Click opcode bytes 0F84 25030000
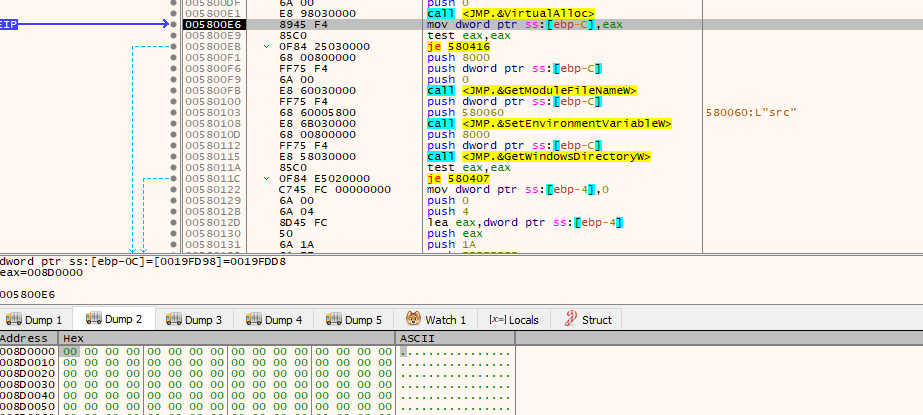The width and height of the screenshot is (923, 415). pyautogui.click(x=324, y=47)
